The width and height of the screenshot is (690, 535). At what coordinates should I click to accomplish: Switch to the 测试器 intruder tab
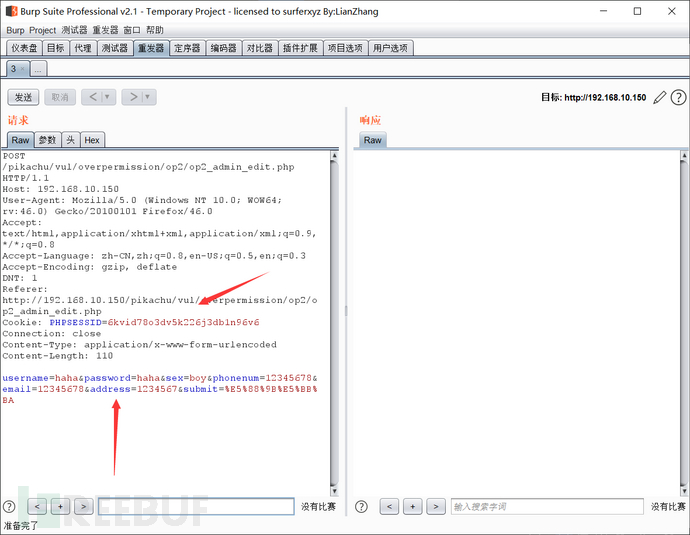point(115,48)
